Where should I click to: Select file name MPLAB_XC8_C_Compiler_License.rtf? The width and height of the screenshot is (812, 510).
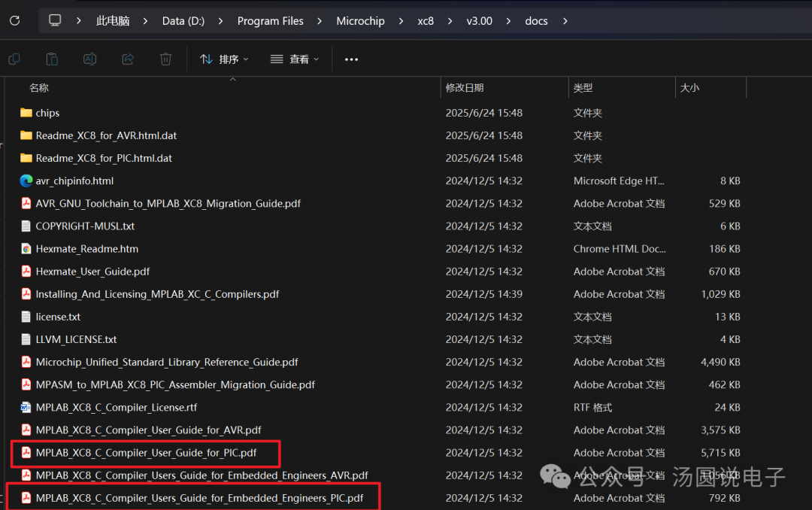[x=117, y=408]
